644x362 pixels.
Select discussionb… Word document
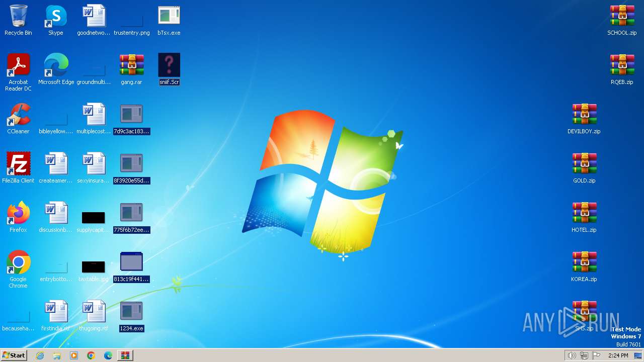pyautogui.click(x=56, y=217)
